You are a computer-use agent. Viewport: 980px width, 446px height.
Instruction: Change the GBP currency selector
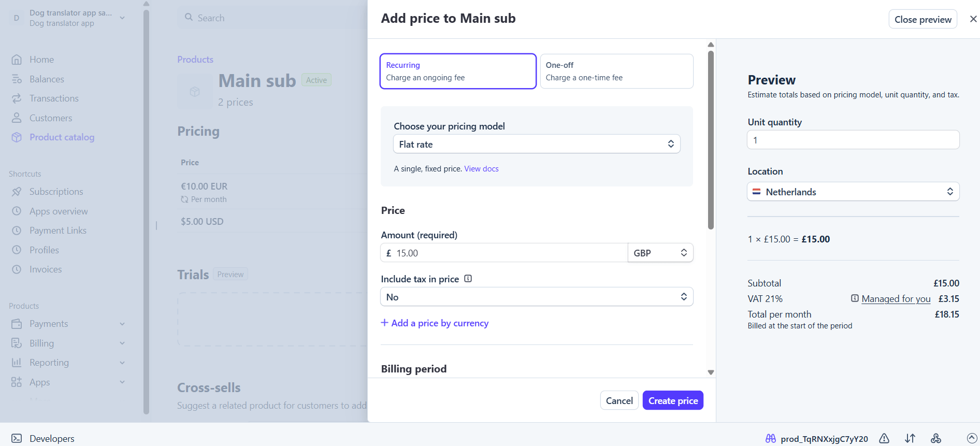point(660,253)
